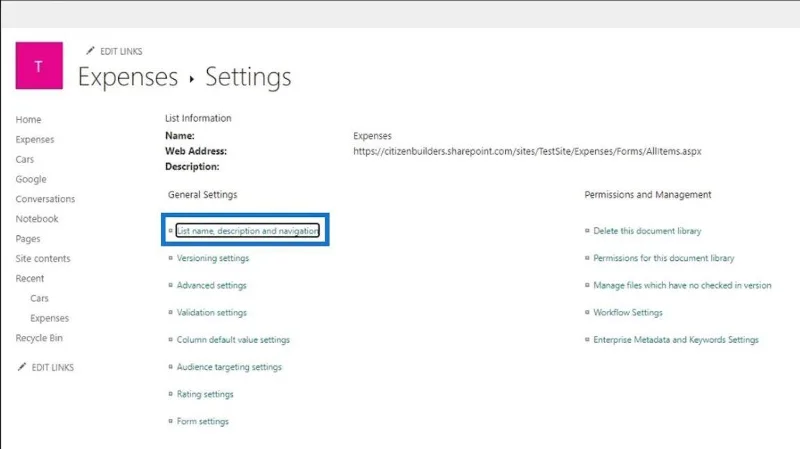Viewport: 800px width, 449px height.
Task: Open Validation settings link
Action: [x=211, y=312]
